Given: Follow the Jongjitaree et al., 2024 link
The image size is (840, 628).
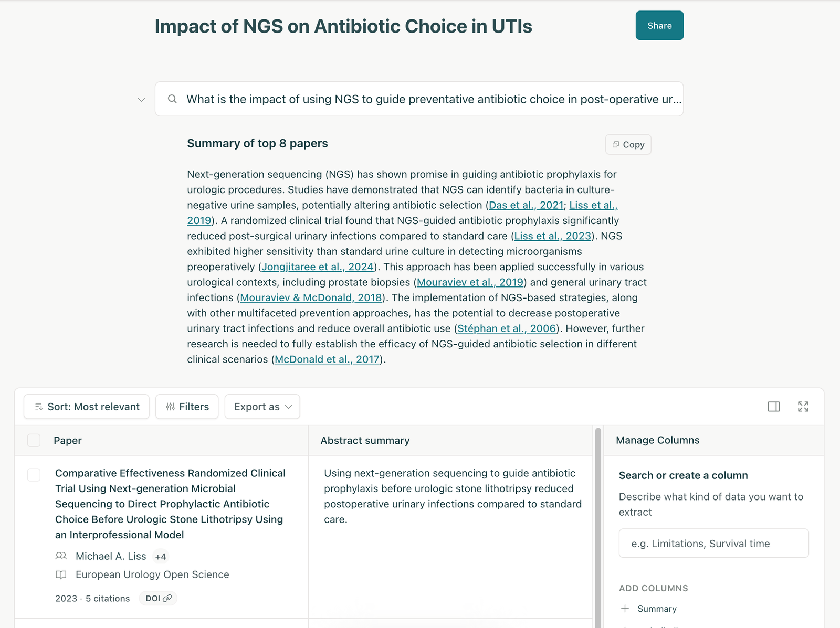Looking at the screenshot, I should 318,267.
